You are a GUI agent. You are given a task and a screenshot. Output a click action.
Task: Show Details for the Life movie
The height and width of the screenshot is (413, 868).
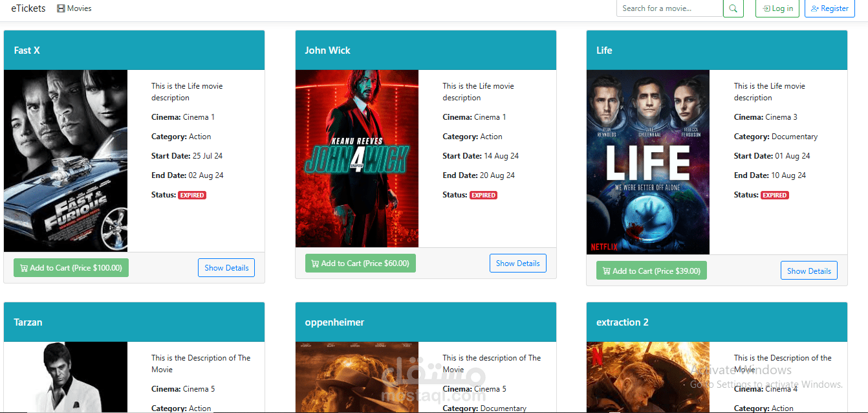pos(809,271)
